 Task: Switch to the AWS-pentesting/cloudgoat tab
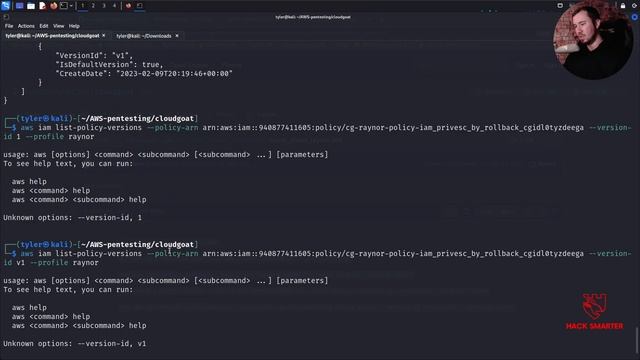click(x=52, y=36)
